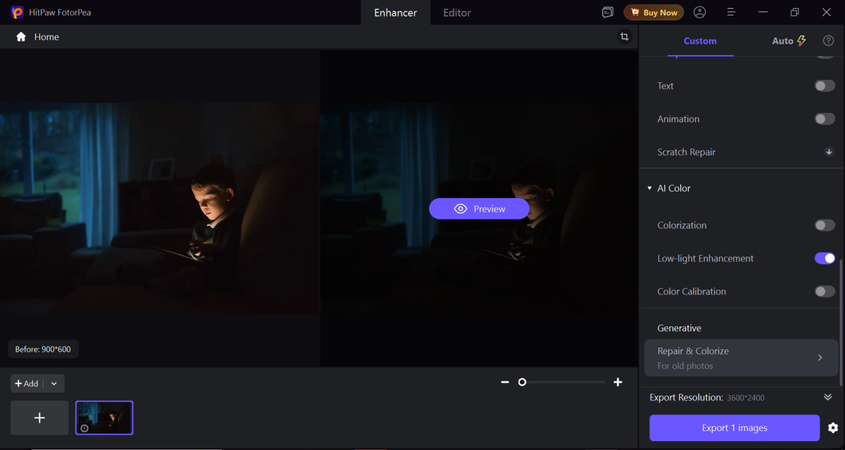845x450 pixels.
Task: Select the Custom tab
Action: pos(700,41)
